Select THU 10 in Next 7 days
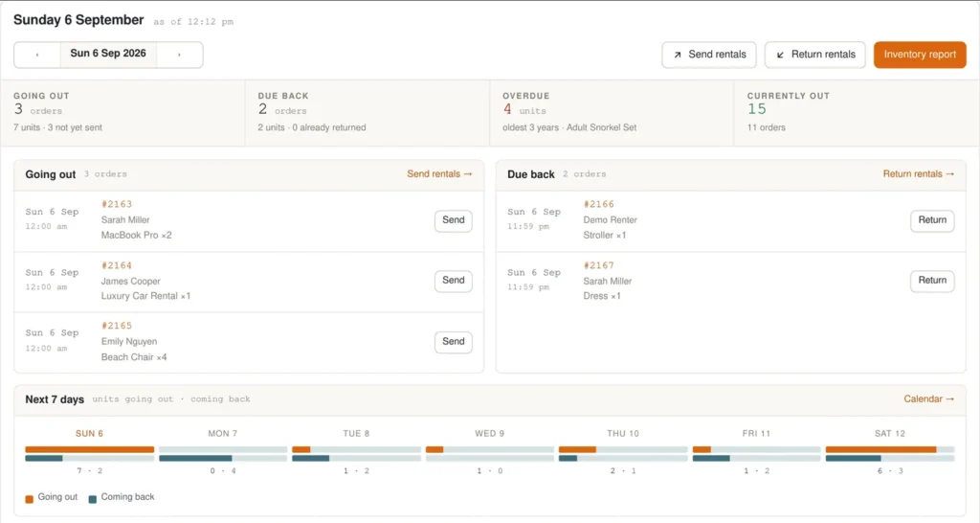The height and width of the screenshot is (523, 980). point(623,434)
